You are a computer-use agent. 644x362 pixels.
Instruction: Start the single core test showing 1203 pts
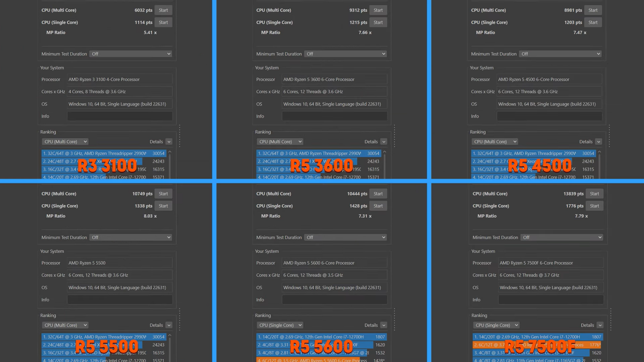click(x=593, y=23)
